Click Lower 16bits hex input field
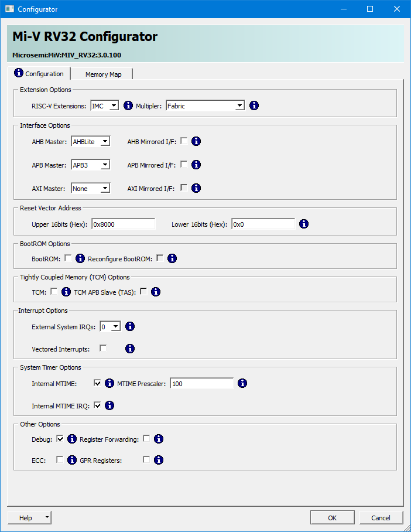411x532 pixels. pyautogui.click(x=263, y=224)
